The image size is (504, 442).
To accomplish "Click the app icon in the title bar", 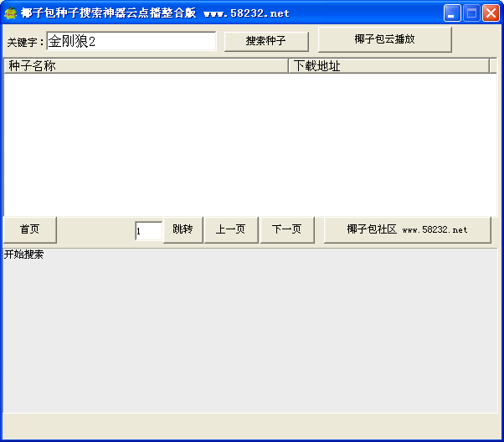I will pyautogui.click(x=10, y=13).
